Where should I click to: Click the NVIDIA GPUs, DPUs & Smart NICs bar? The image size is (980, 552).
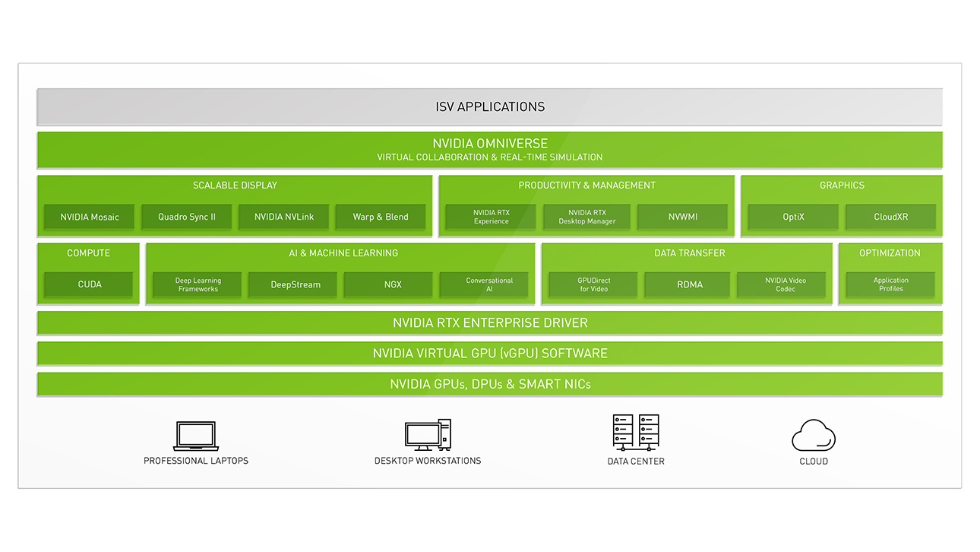point(490,384)
